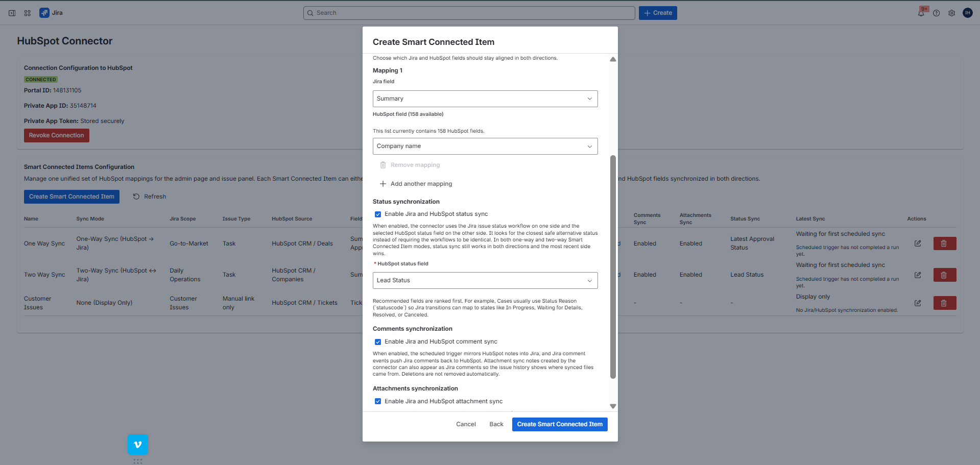Uncheck Enable Jira and HubSpot comment sync
980x465 pixels.
(x=378, y=341)
